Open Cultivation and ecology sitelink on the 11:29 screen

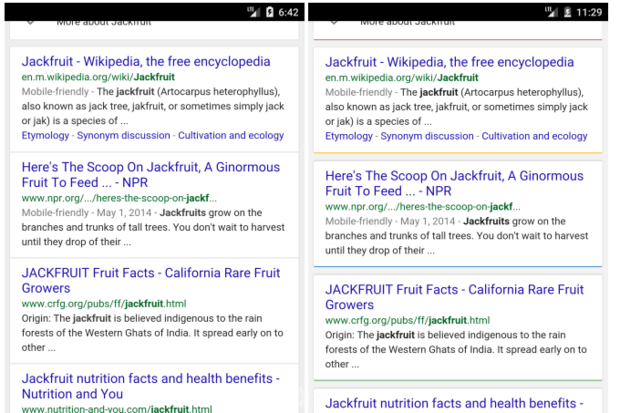coord(535,136)
